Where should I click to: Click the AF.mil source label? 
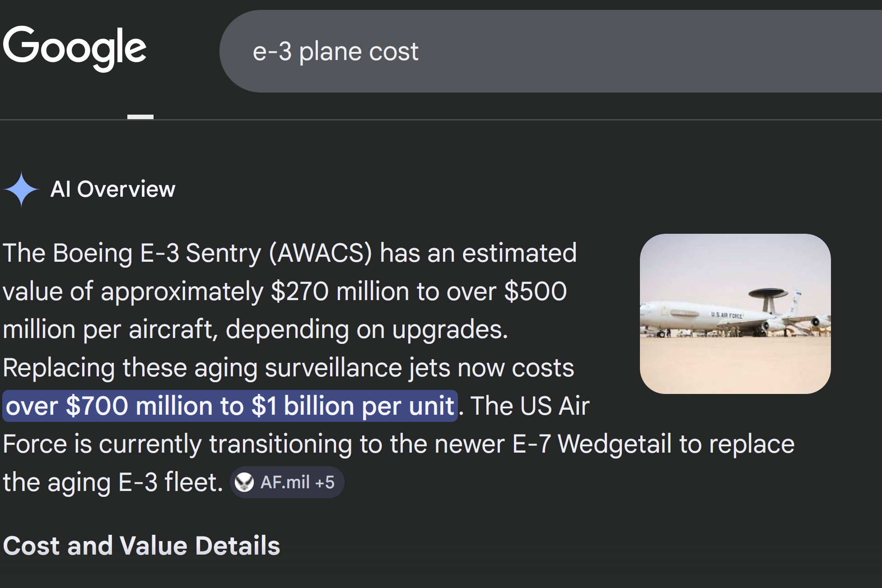(x=285, y=482)
